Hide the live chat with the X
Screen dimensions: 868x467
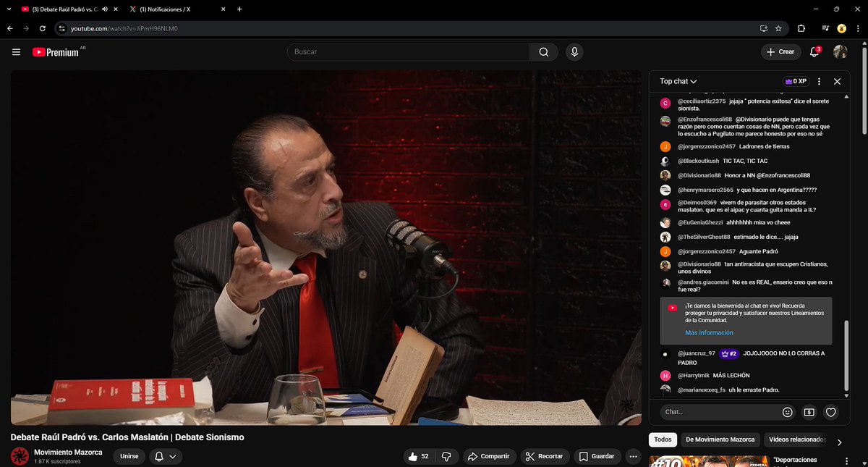(837, 81)
